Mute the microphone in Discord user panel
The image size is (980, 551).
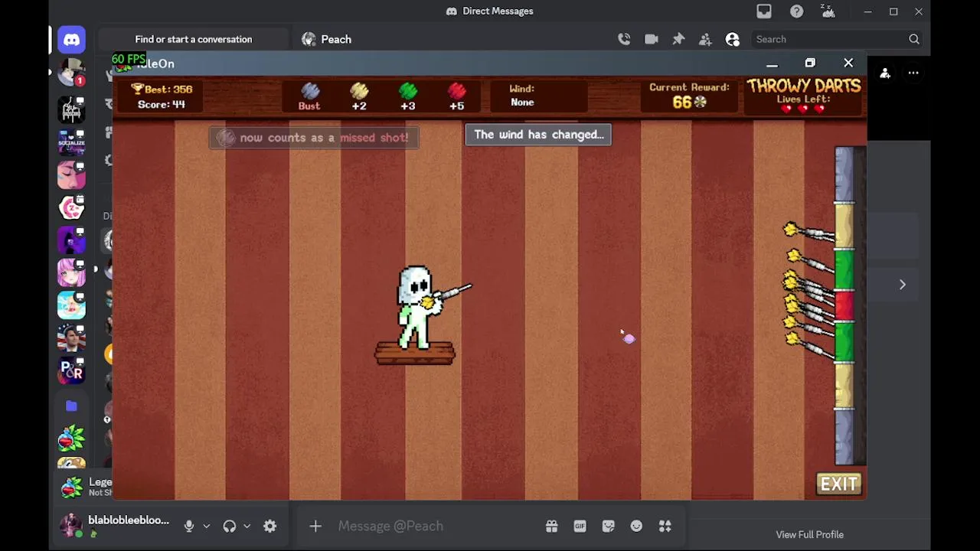pos(188,526)
